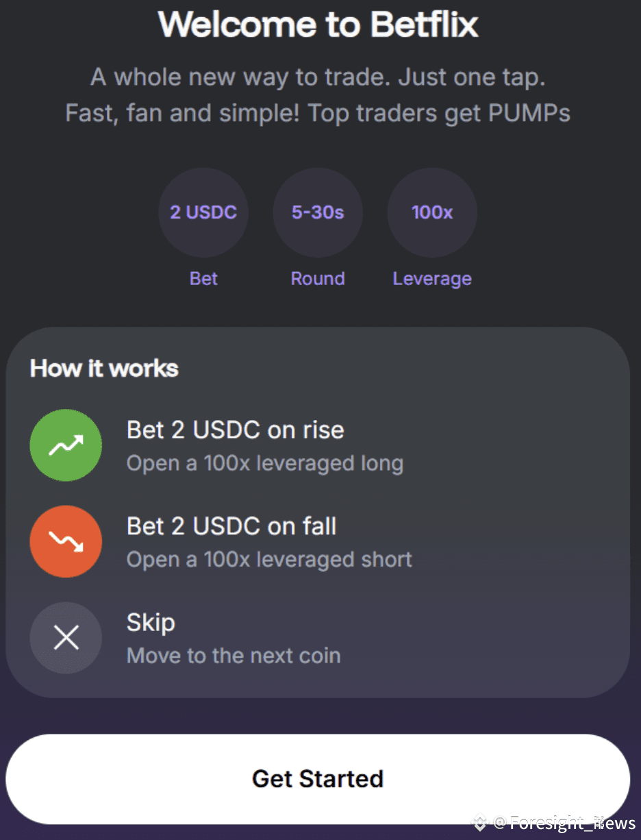Click the 'How it works' heading
Viewport: 641px width, 840px height.
tap(104, 369)
